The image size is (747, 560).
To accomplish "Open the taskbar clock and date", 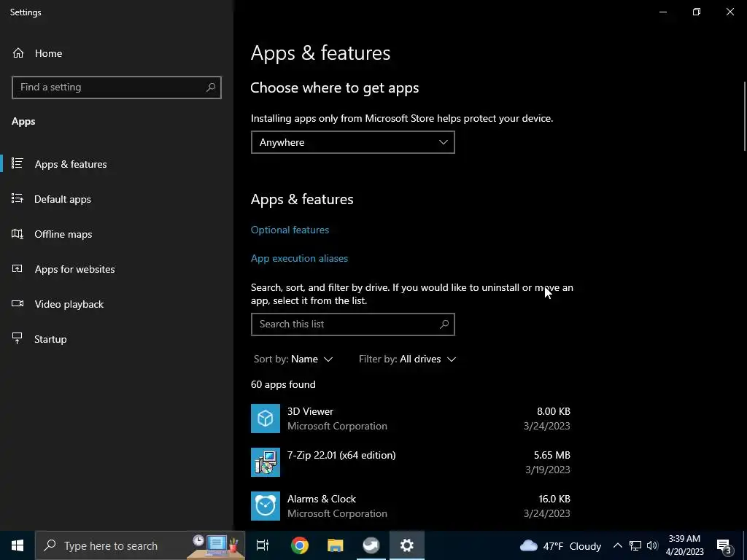I will point(684,545).
